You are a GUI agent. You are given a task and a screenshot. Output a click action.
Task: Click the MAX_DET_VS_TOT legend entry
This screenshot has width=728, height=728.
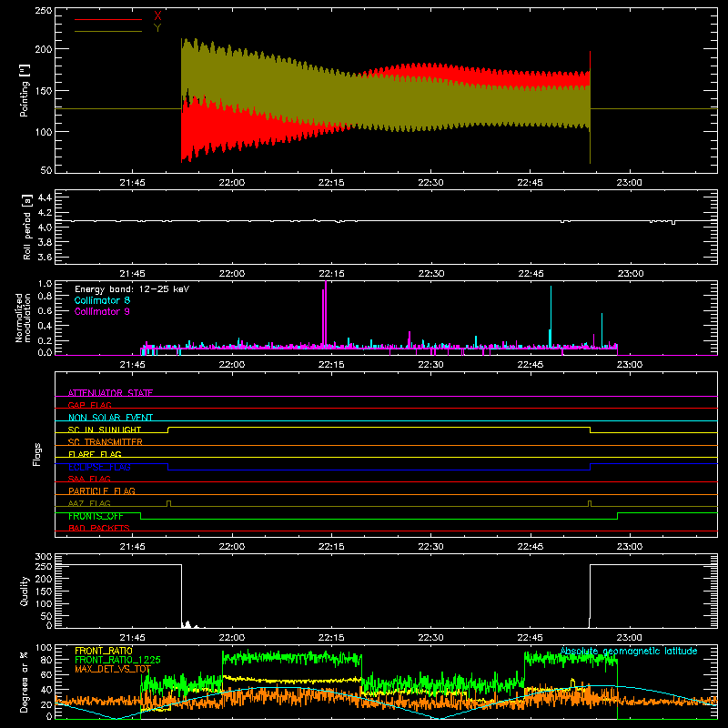pyautogui.click(x=113, y=669)
